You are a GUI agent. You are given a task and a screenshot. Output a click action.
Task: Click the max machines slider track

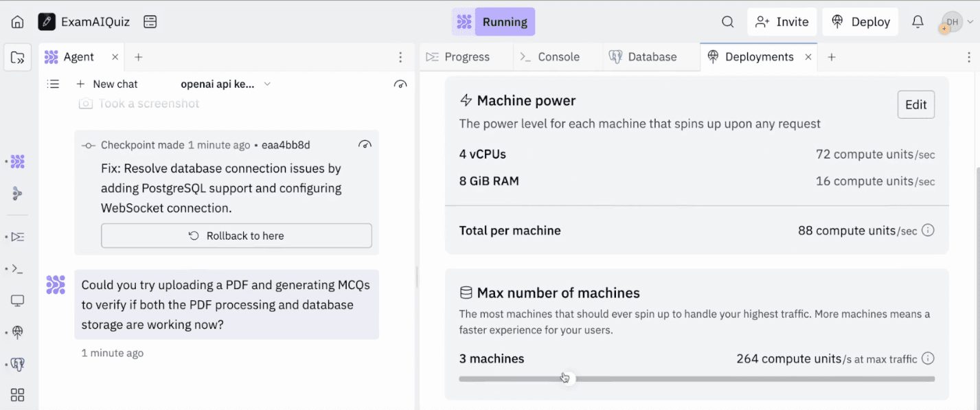click(x=755, y=378)
